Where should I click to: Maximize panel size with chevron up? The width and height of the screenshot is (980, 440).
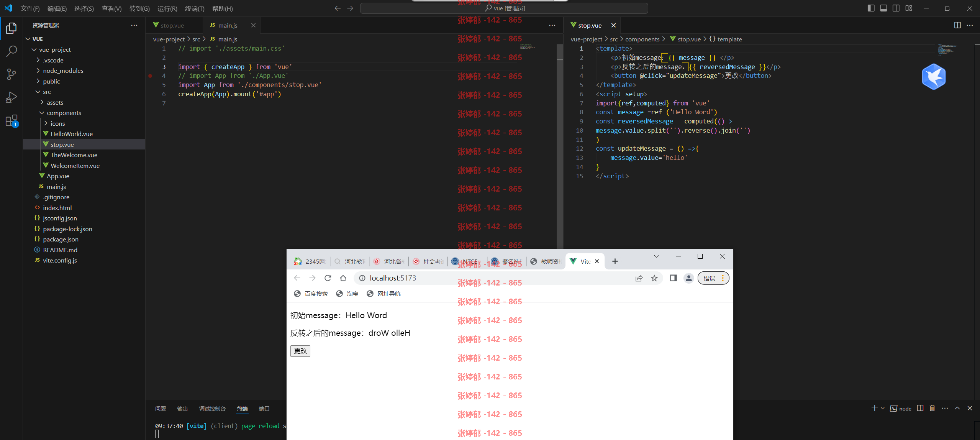[957, 408]
